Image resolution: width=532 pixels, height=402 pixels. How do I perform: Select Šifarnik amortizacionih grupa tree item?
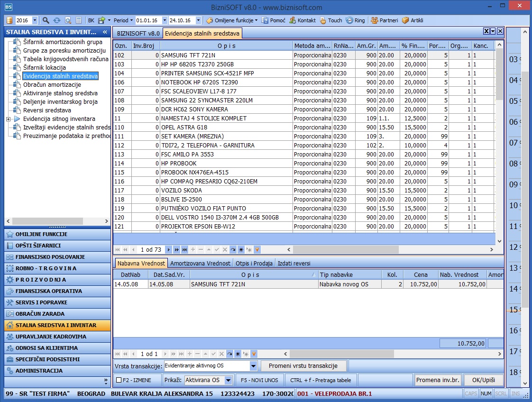point(63,42)
